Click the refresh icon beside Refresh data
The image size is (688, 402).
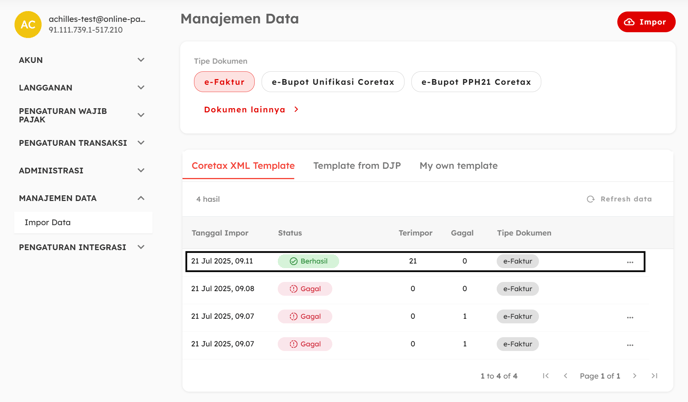click(591, 199)
